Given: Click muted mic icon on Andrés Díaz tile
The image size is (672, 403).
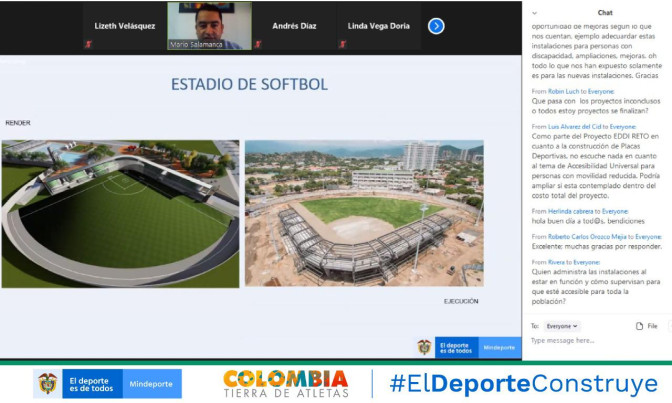Looking at the screenshot, I should (258, 44).
